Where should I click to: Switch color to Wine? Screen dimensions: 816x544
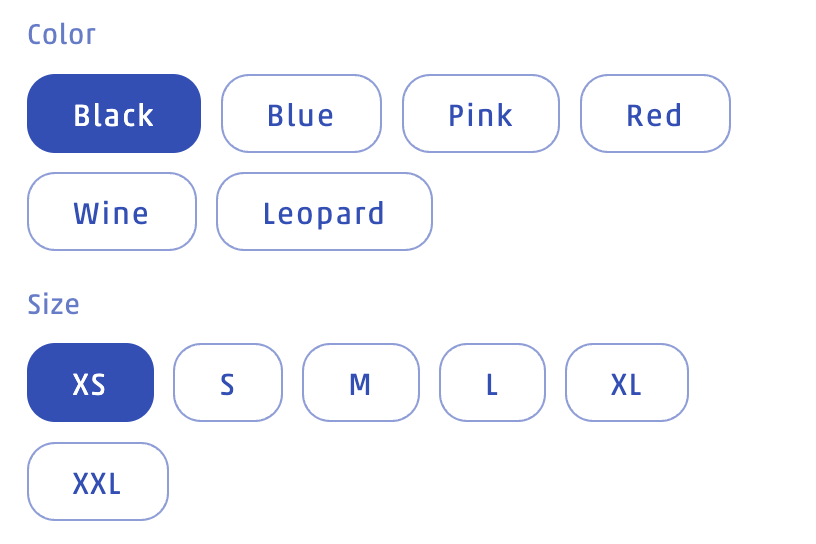click(x=112, y=212)
